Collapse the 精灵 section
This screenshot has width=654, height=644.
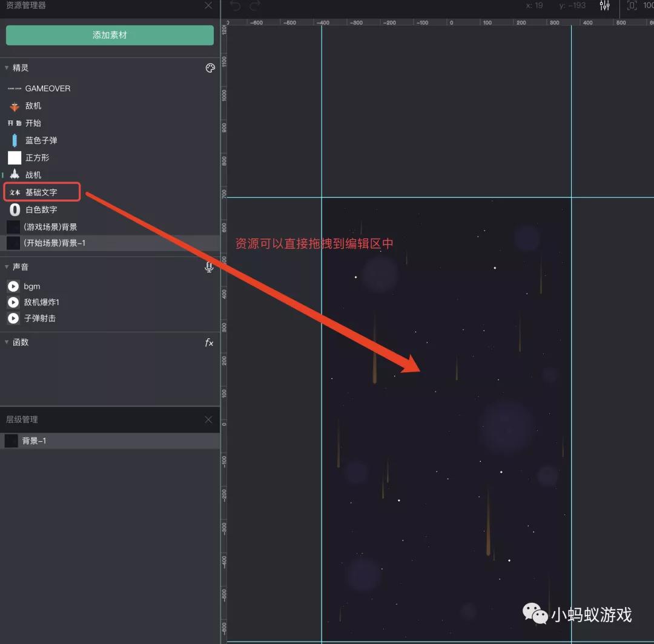(x=6, y=68)
